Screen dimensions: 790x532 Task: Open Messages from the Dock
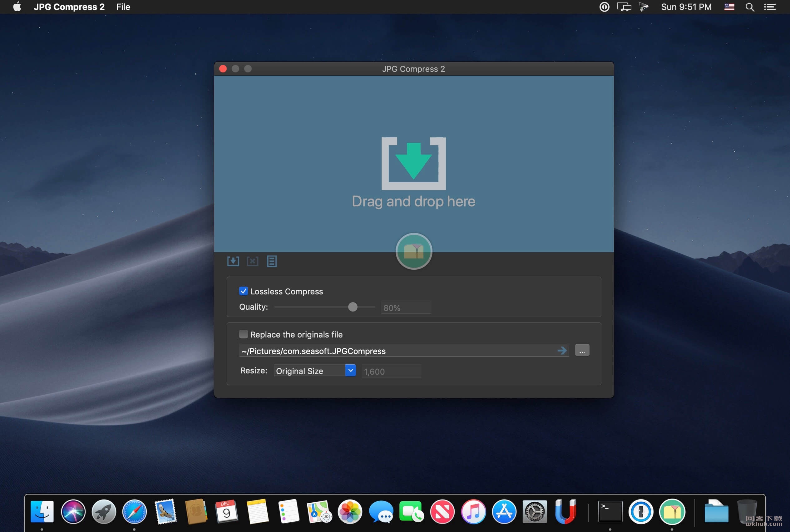pyautogui.click(x=381, y=511)
